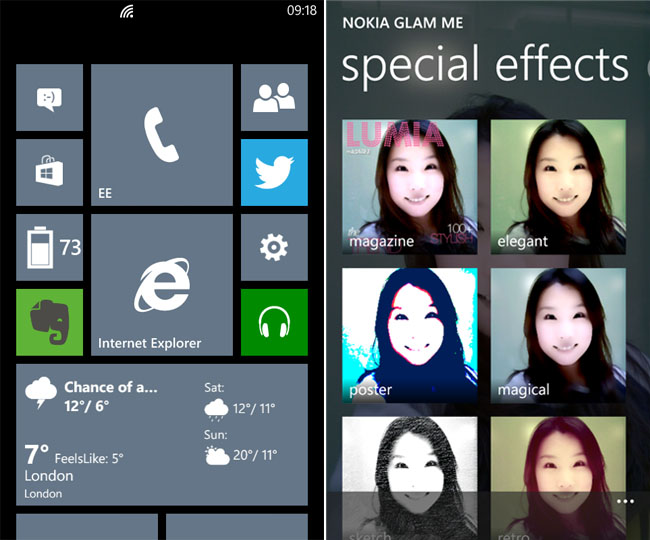Open the London weather tile

162,435
